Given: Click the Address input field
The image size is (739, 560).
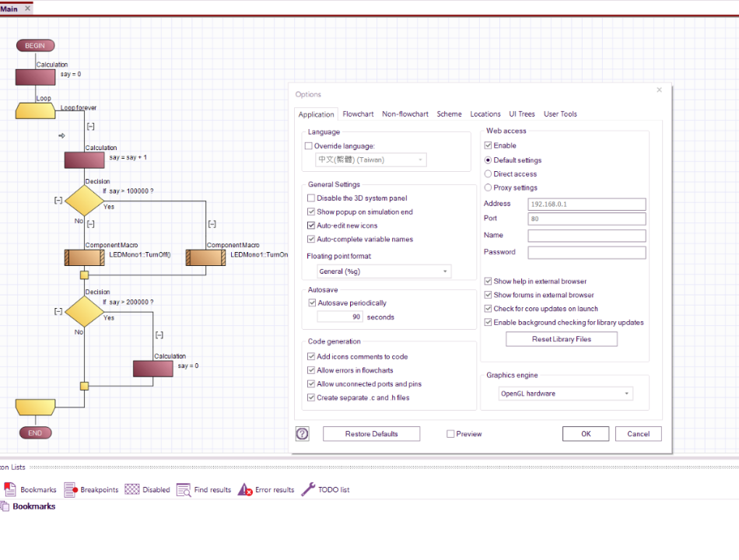Looking at the screenshot, I should [587, 204].
